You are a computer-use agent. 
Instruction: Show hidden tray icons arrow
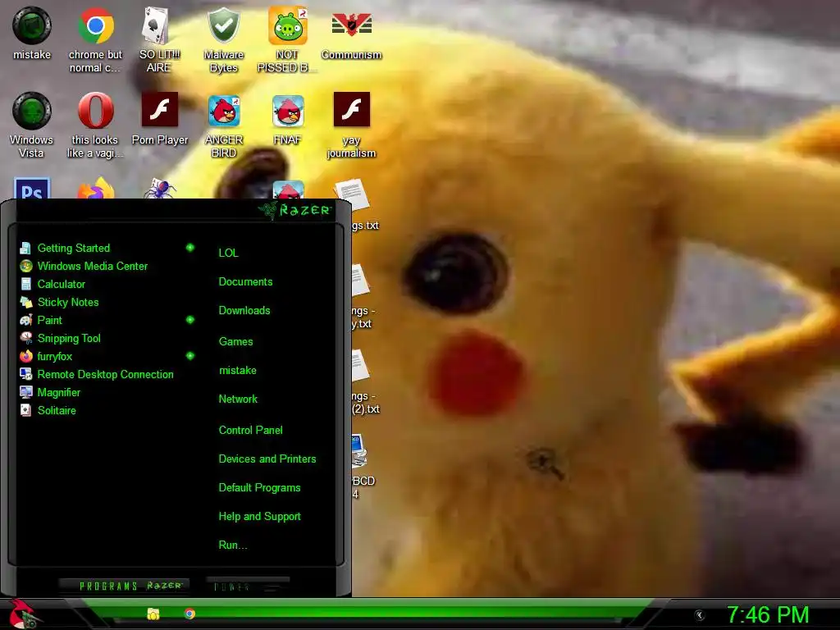(699, 615)
